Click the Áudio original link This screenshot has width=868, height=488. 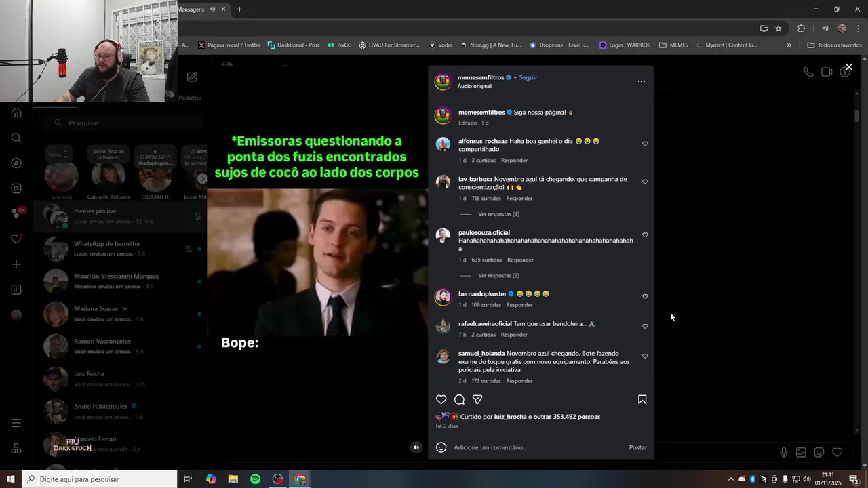click(475, 87)
